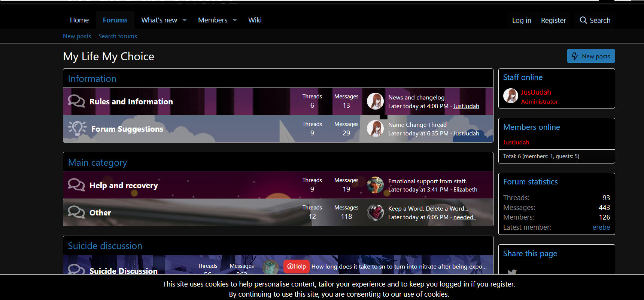Open the Other forum
Image resolution: width=644 pixels, height=300 pixels.
coord(100,212)
